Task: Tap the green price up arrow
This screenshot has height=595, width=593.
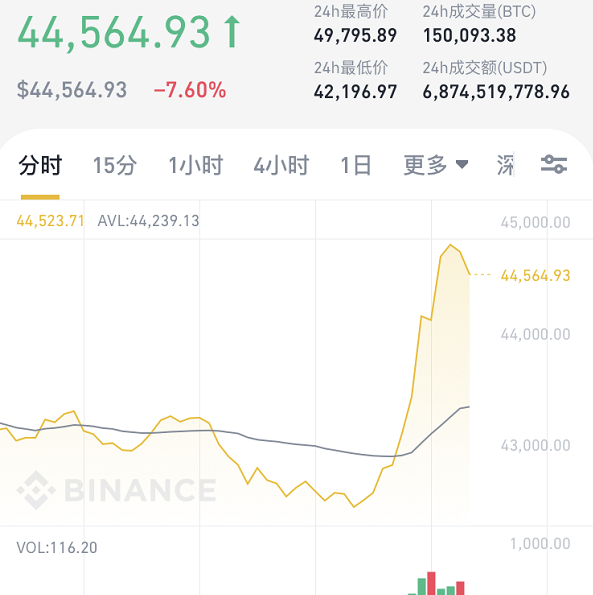Action: pyautogui.click(x=231, y=32)
